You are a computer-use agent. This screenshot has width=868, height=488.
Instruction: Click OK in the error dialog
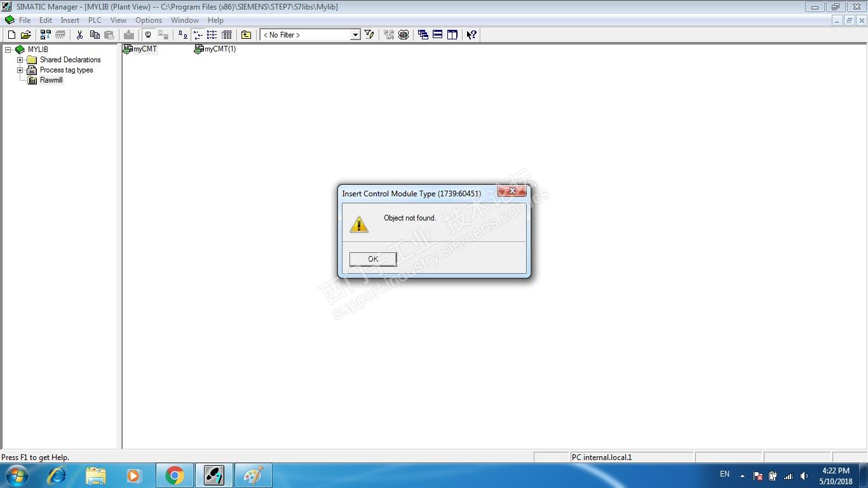tap(373, 259)
